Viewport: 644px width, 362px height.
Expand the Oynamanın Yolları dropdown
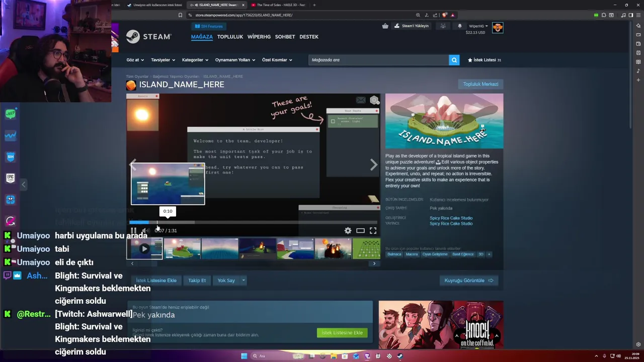coord(235,60)
